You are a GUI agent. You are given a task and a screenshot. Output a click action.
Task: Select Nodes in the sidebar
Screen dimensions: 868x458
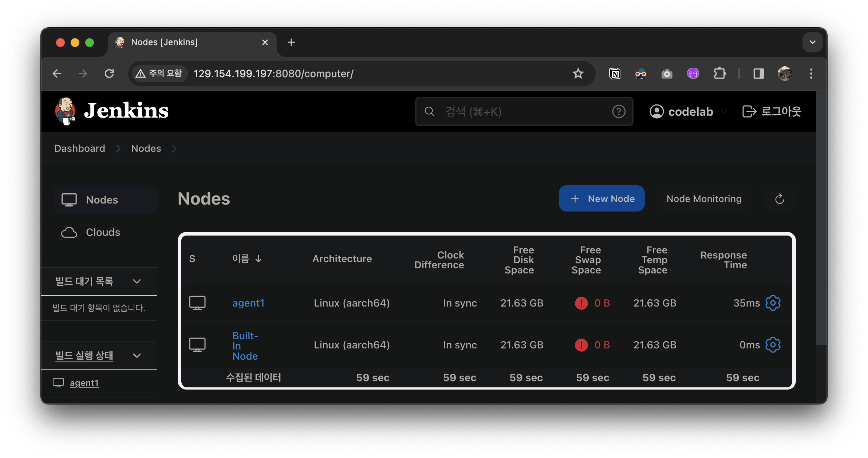102,200
